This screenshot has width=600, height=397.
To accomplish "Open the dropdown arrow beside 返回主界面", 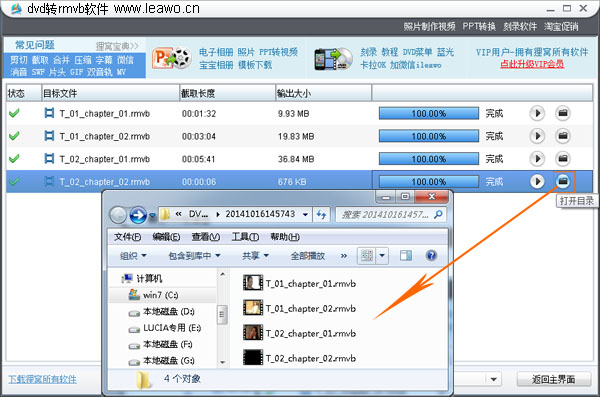I will coord(494,379).
